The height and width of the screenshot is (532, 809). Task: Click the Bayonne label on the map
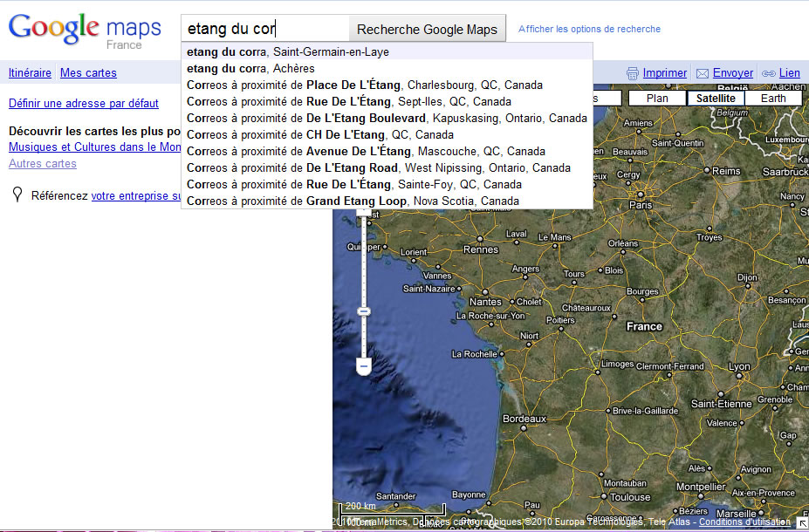tap(469, 494)
